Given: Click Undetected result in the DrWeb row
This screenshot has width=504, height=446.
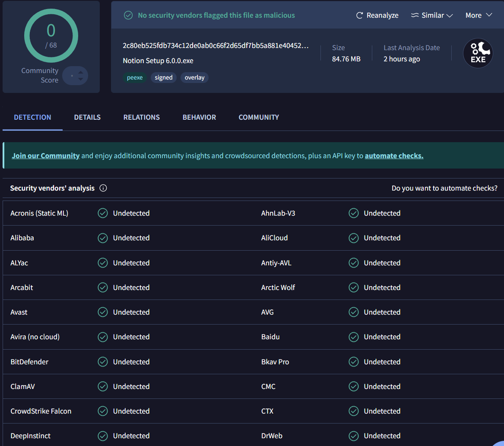Looking at the screenshot, I should point(382,436).
